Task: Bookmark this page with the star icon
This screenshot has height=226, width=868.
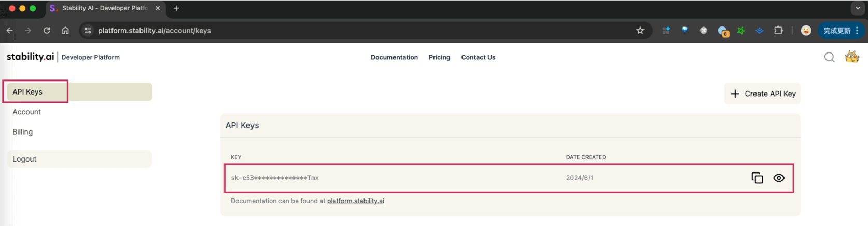Action: (x=640, y=31)
